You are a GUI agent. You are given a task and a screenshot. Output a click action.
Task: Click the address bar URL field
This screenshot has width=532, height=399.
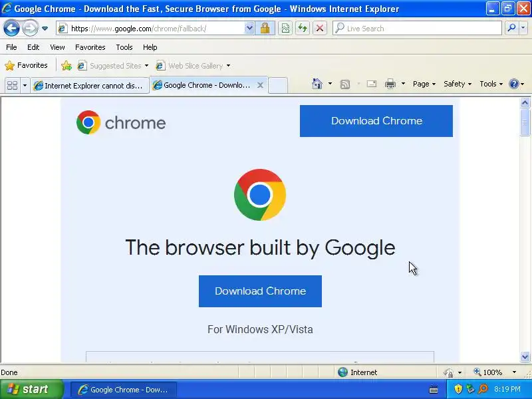point(151,29)
